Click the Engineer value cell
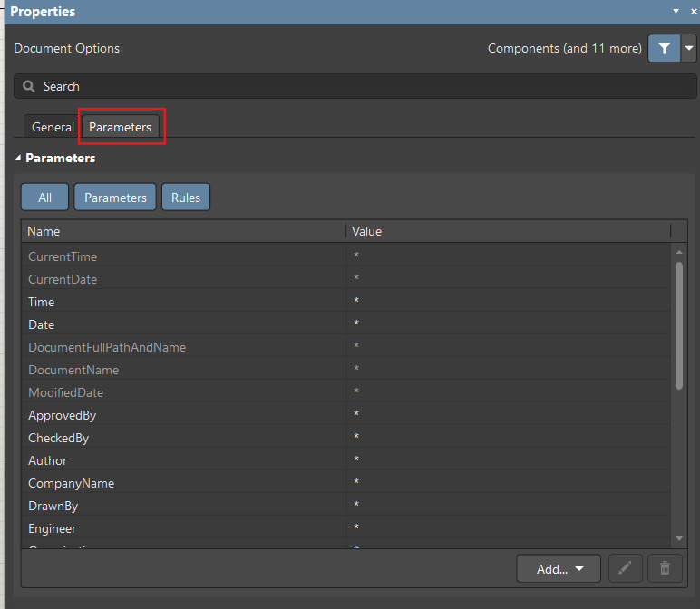Image resolution: width=700 pixels, height=609 pixels. (x=509, y=528)
